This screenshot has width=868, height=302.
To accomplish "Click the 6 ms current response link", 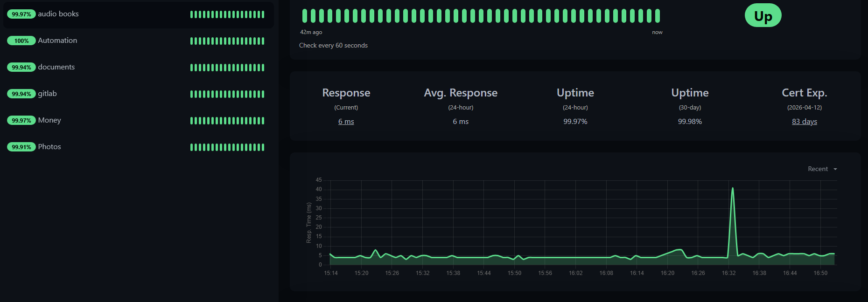I will pos(346,122).
